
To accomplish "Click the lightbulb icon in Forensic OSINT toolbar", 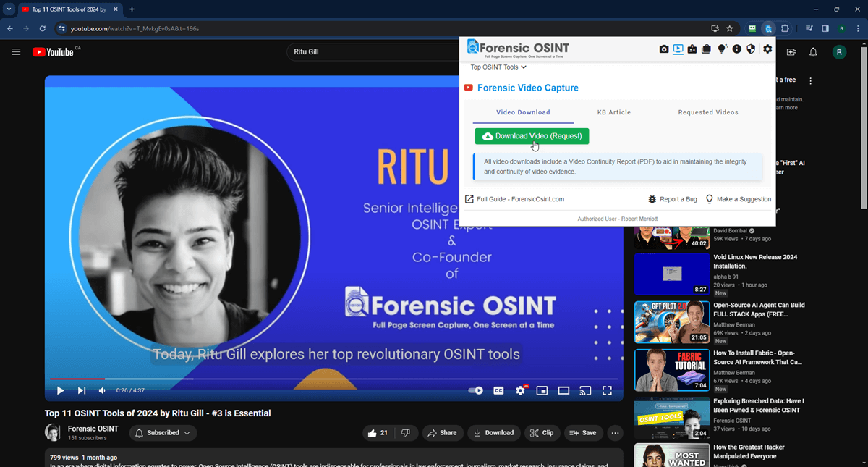I will [x=722, y=49].
